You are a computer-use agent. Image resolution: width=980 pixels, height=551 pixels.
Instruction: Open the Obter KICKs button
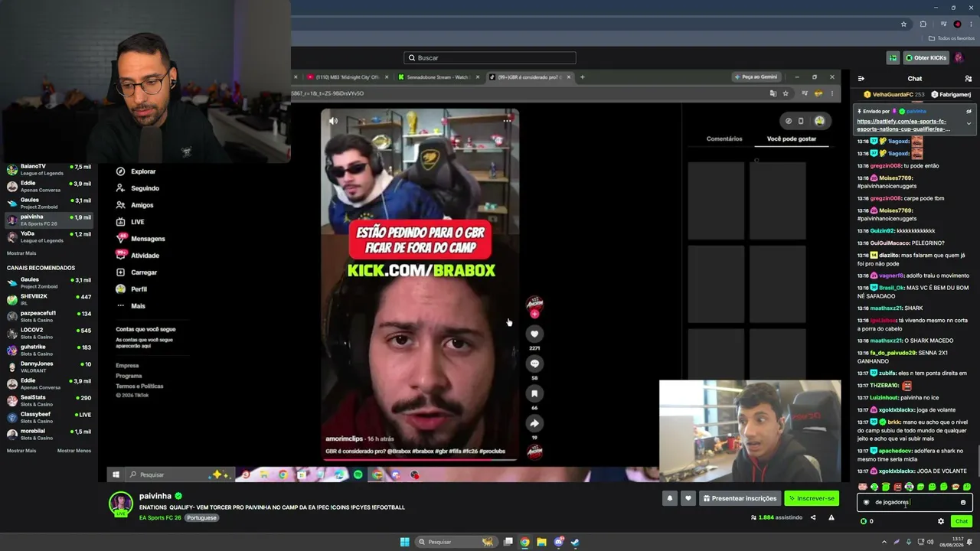click(926, 57)
